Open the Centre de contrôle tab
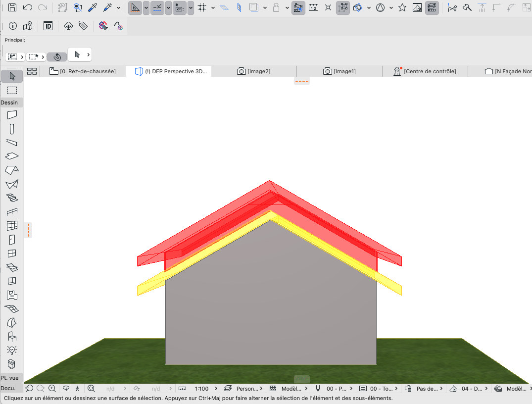This screenshot has height=404, width=532. point(425,71)
